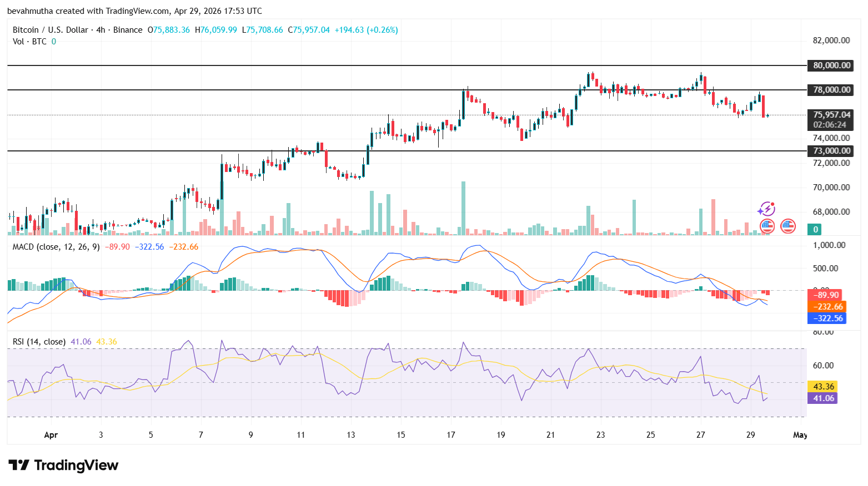The height and width of the screenshot is (486, 868).
Task: Click the Bitcoin / U.S. Dollar symbol title
Action: (x=51, y=30)
